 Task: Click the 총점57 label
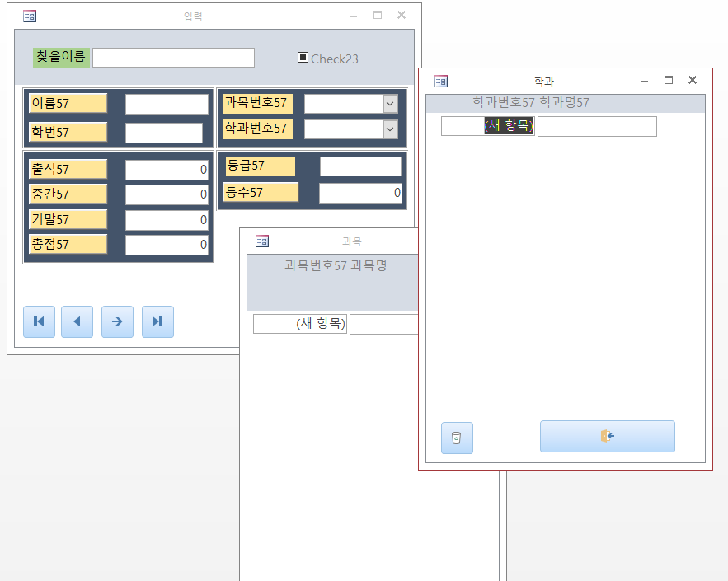[x=68, y=244]
